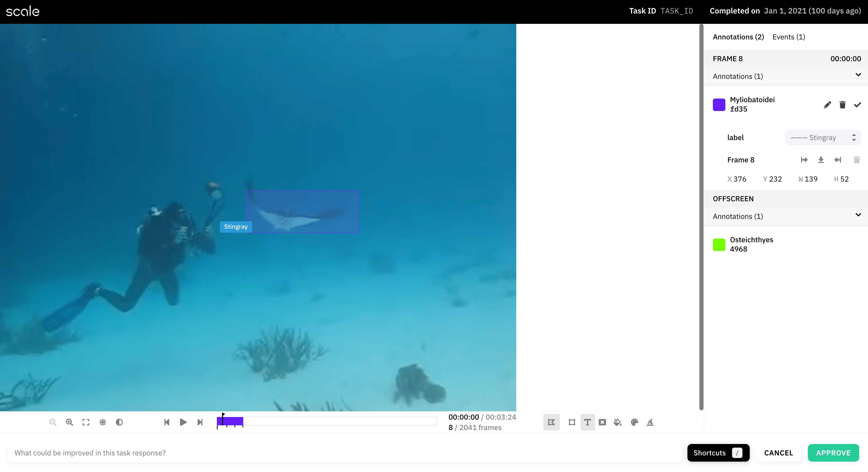This screenshot has height=472, width=868.
Task: Click the TASK_ID text in the header
Action: pyautogui.click(x=677, y=11)
